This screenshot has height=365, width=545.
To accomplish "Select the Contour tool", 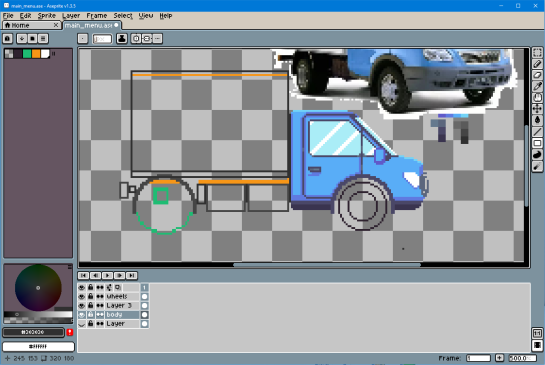I will 537,155.
